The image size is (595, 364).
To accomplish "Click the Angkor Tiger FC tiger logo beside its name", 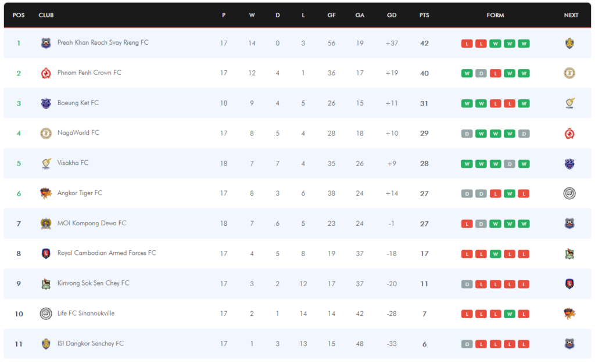I will 46,193.
